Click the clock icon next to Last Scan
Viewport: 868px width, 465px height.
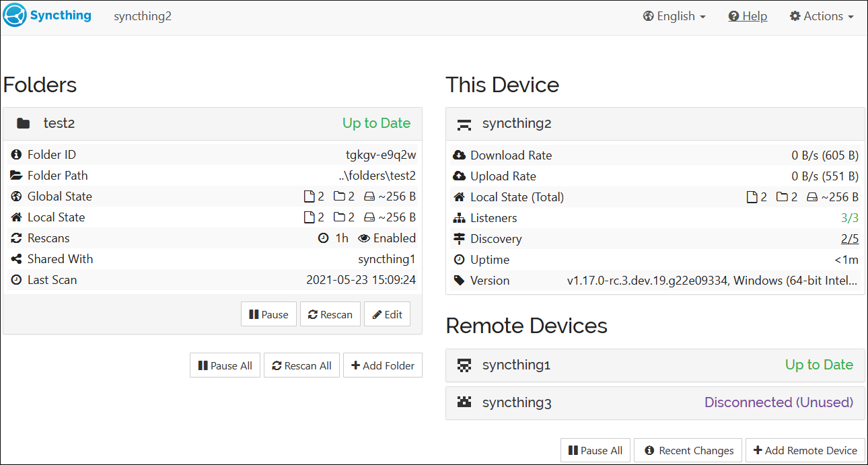click(17, 280)
